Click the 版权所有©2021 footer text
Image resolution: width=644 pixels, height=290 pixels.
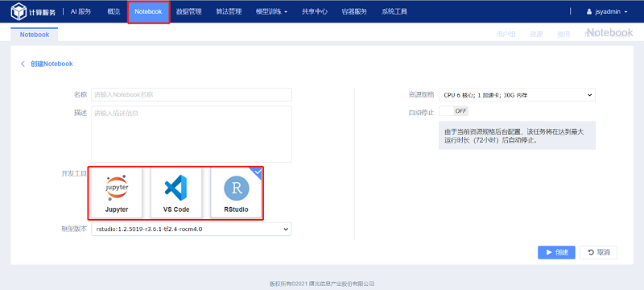pyautogui.click(x=322, y=284)
